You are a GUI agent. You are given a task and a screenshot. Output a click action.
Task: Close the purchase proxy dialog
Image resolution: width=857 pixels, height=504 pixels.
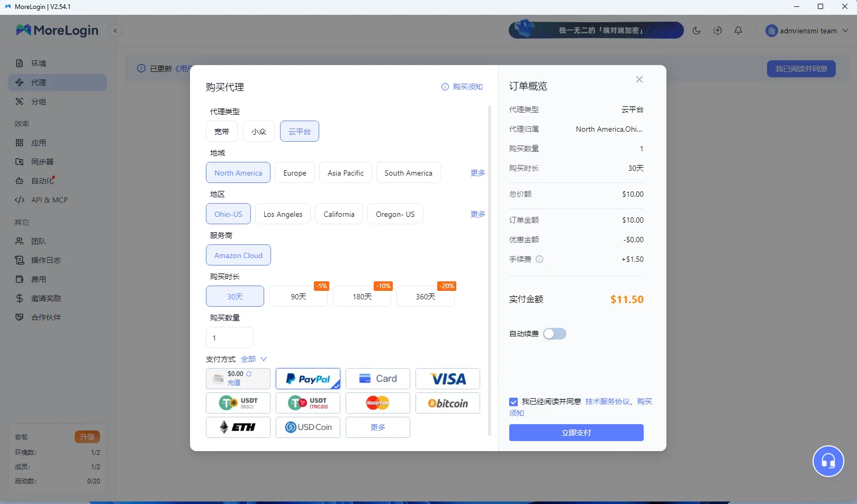coord(639,79)
